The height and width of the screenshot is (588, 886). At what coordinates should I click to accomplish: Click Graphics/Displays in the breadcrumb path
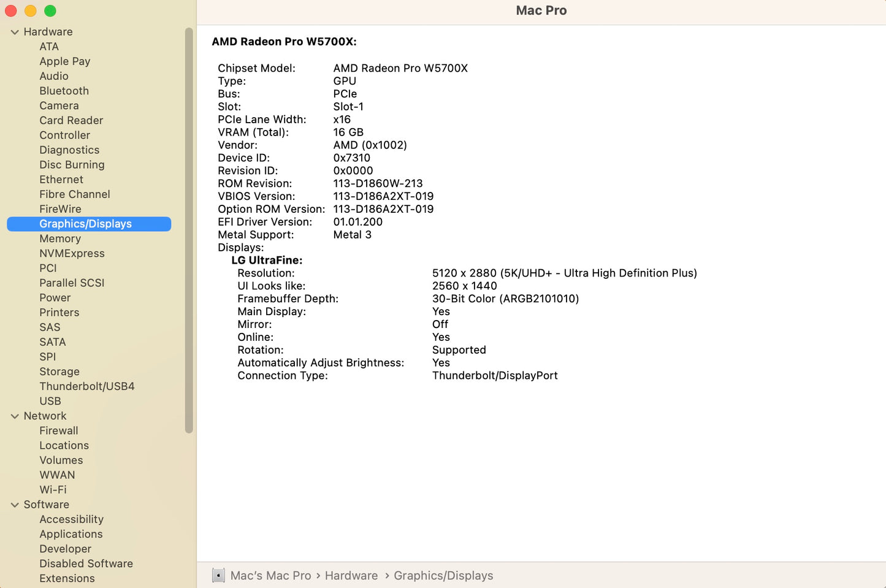[x=443, y=575]
